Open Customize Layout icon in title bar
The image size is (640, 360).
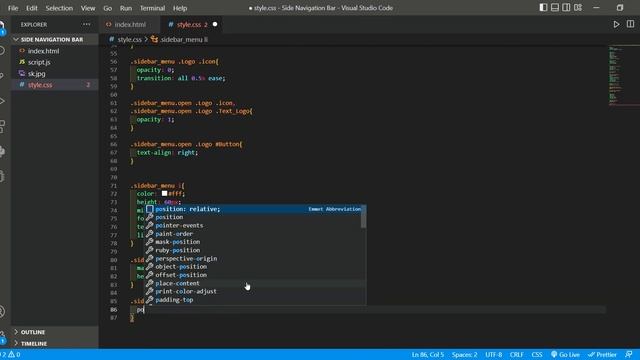click(x=578, y=8)
